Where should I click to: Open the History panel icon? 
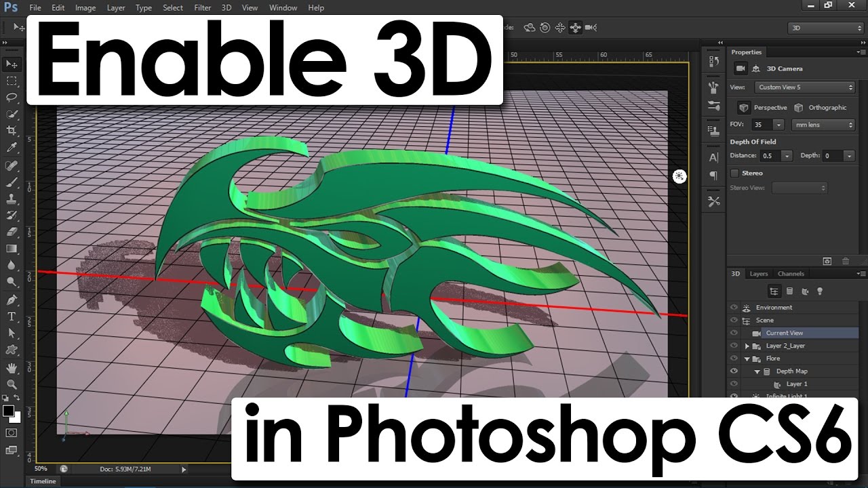[x=713, y=62]
